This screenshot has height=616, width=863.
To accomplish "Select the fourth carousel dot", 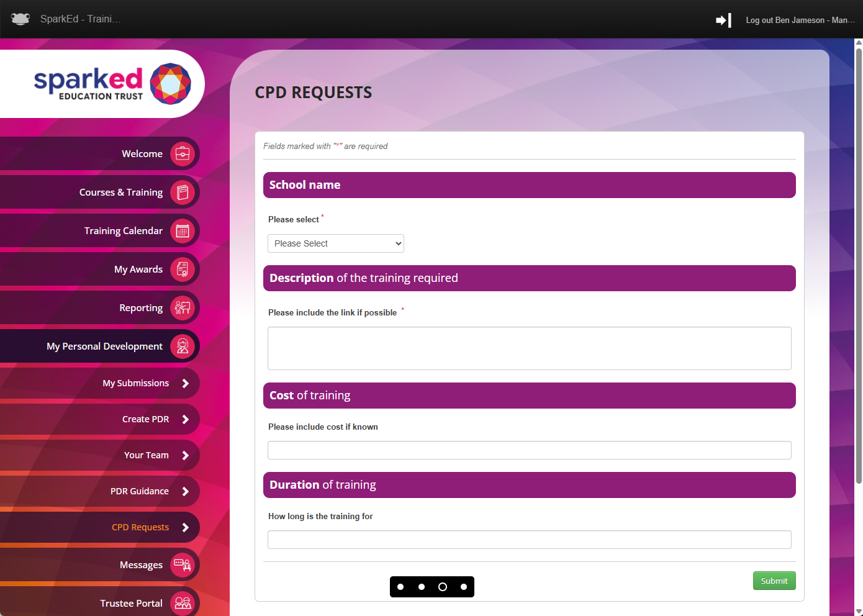I will tap(464, 587).
